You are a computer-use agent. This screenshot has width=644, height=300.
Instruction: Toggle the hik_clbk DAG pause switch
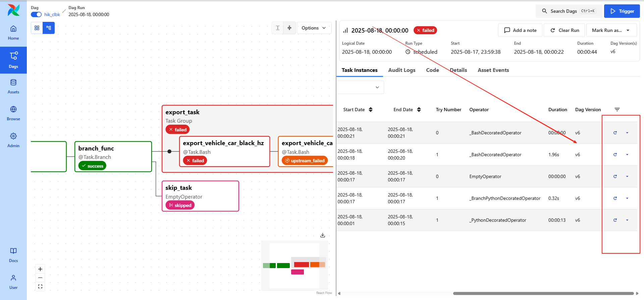(x=36, y=14)
